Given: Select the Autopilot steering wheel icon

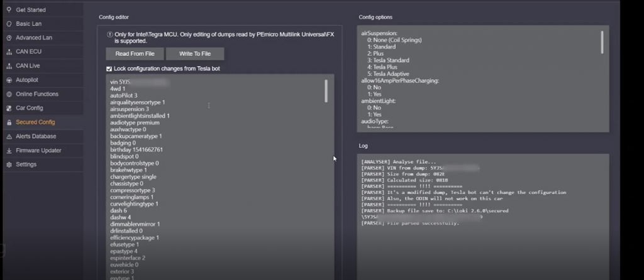Looking at the screenshot, I should click(x=8, y=80).
